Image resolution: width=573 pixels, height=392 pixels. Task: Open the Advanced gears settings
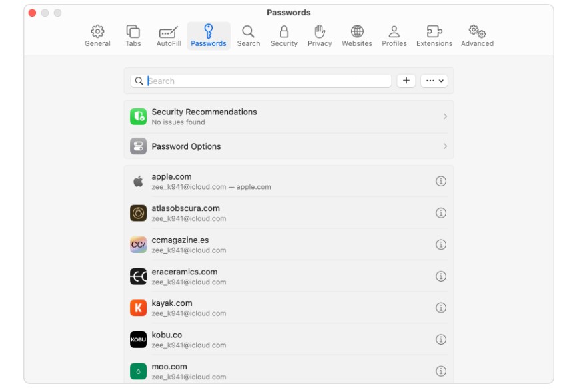pyautogui.click(x=477, y=36)
